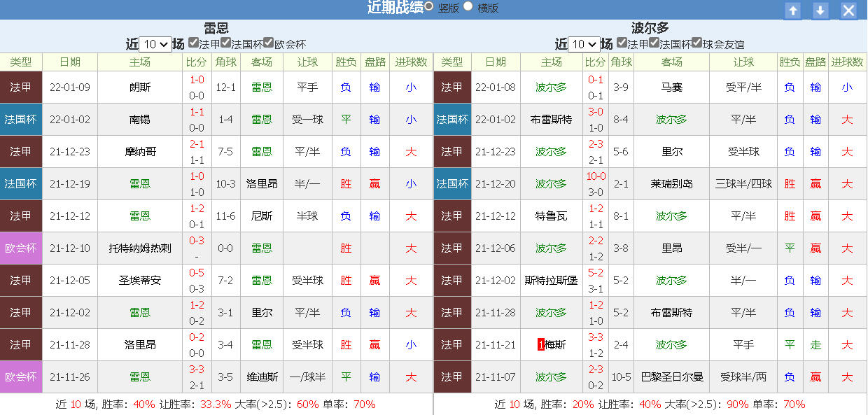The image size is (868, 415).
Task: Click 摩纳哥 home team cell
Action: coord(140,152)
